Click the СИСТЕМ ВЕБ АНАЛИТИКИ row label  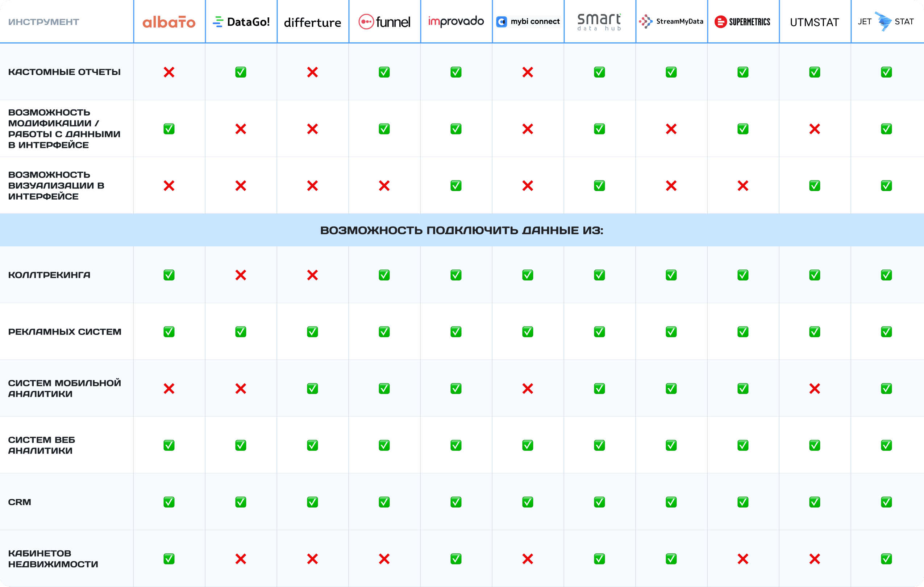41,445
